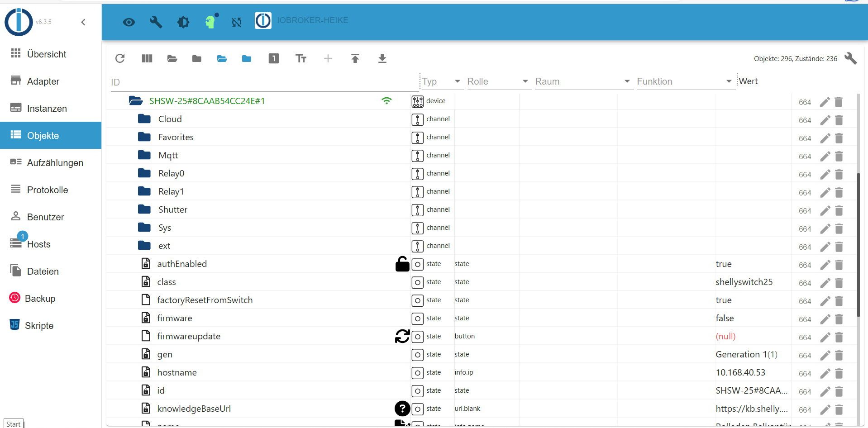Screen dimensions: 868x428
Task: Select the authEnabled state row
Action: click(481, 264)
